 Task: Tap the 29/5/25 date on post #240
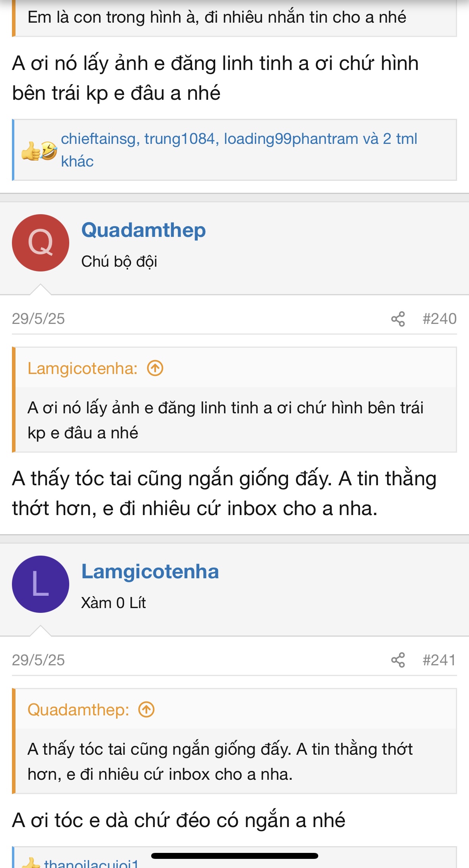[x=38, y=319]
